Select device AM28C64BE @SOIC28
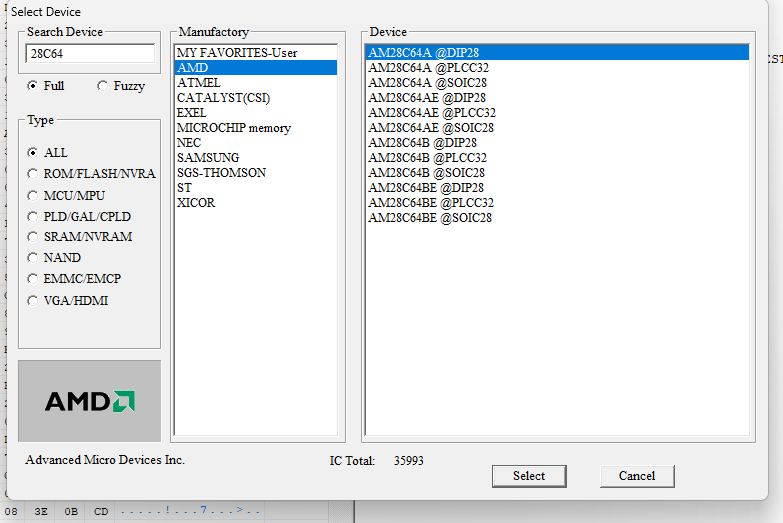The height and width of the screenshot is (523, 783). [430, 218]
